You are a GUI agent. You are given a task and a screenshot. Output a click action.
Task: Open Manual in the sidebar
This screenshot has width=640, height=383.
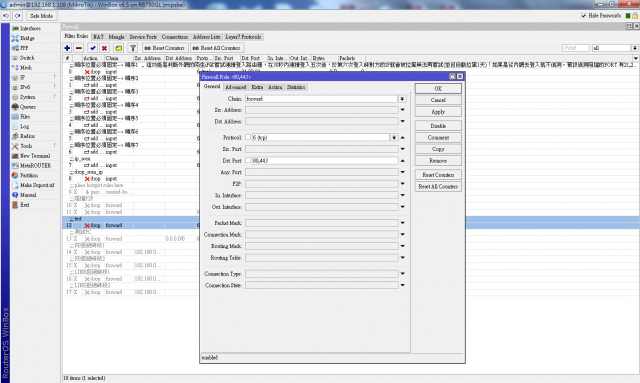click(28, 195)
